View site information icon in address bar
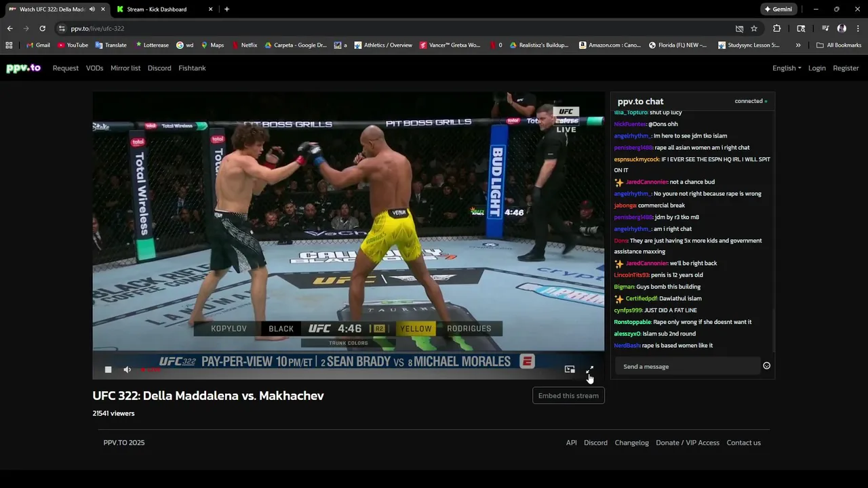Image resolution: width=868 pixels, height=488 pixels. coord(62,28)
